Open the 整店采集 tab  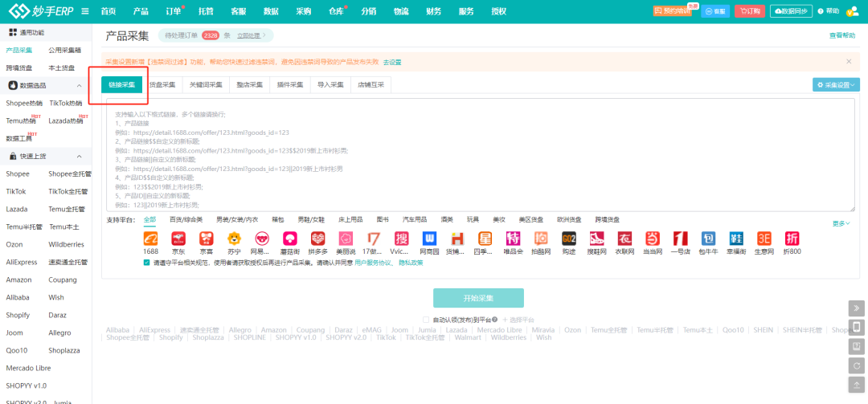coord(250,84)
